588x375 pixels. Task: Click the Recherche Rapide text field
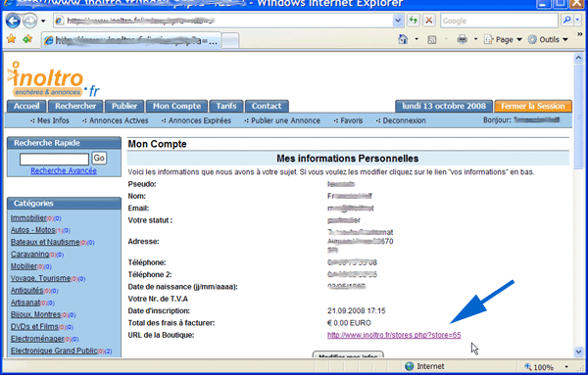tap(54, 159)
